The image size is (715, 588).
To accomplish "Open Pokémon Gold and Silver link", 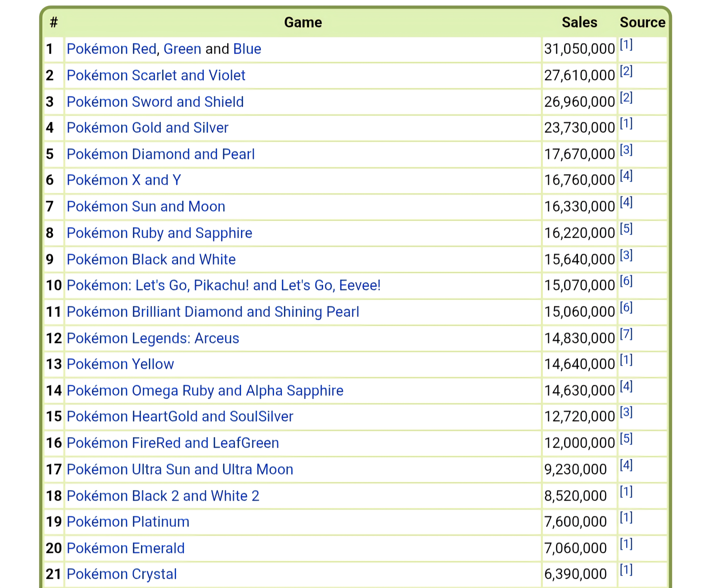I will (x=147, y=128).
